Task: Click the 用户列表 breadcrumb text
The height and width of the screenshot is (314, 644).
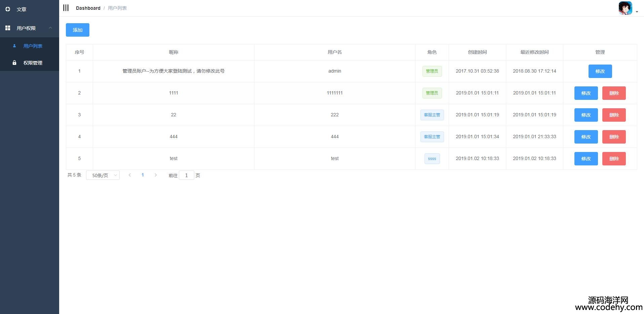Action: tap(117, 8)
